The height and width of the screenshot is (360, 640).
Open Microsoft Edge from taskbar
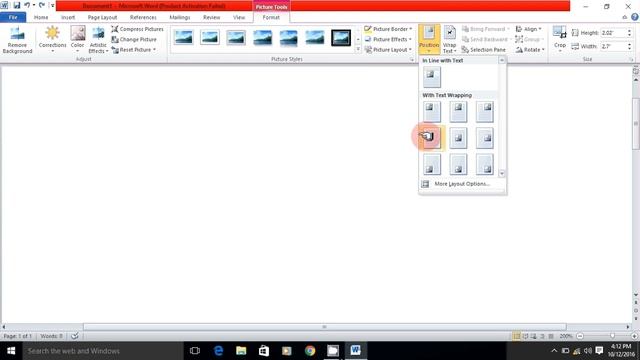click(218, 351)
